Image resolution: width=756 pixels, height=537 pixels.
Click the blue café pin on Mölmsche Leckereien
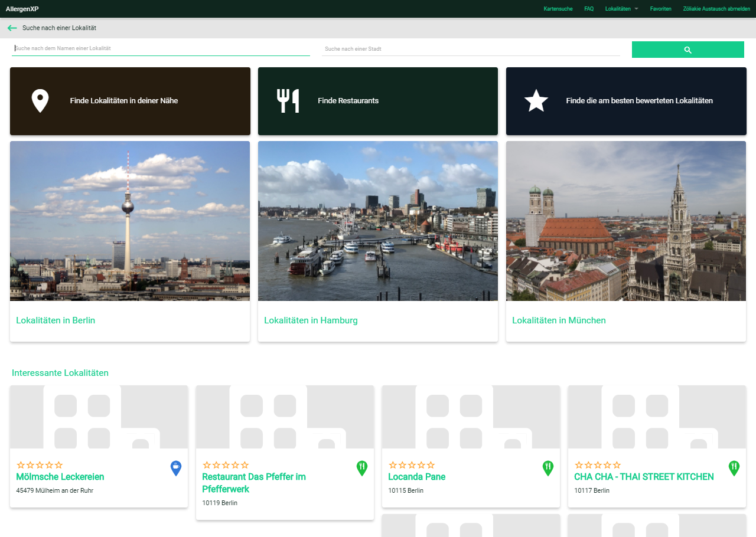(176, 468)
